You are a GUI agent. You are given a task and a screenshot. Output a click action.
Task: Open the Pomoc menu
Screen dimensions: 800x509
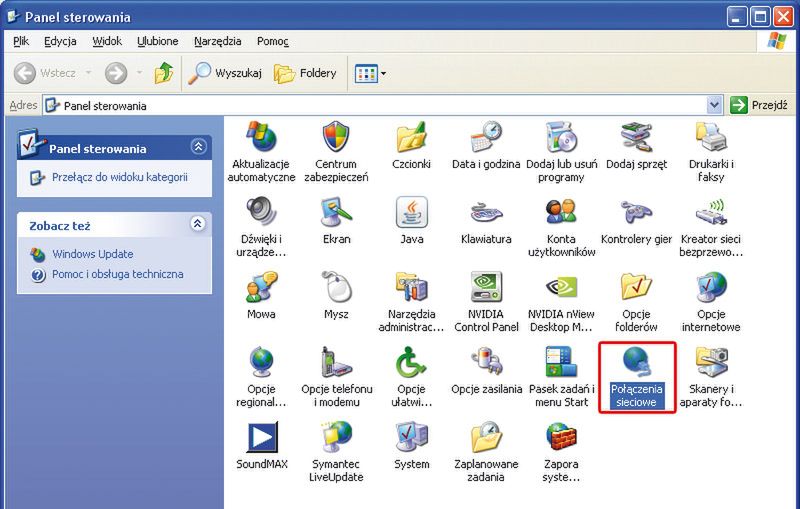tap(272, 41)
